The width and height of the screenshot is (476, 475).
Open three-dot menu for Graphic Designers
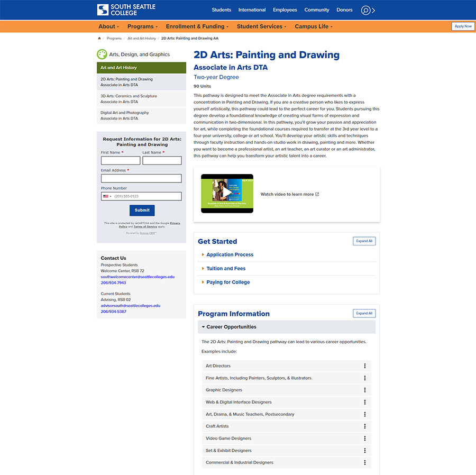(x=364, y=390)
